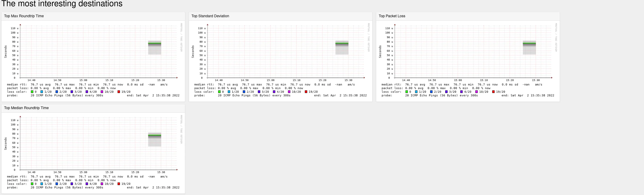Click the "Top Packet Loss" panel header
644x195 pixels.
point(392,16)
